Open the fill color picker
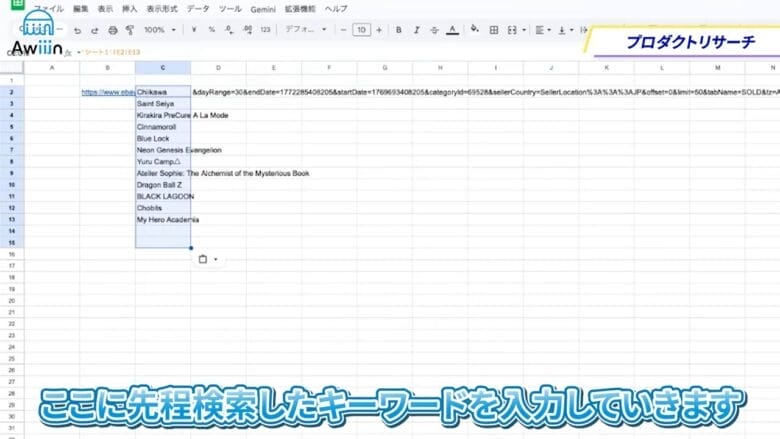The image size is (780, 439). 475,29
